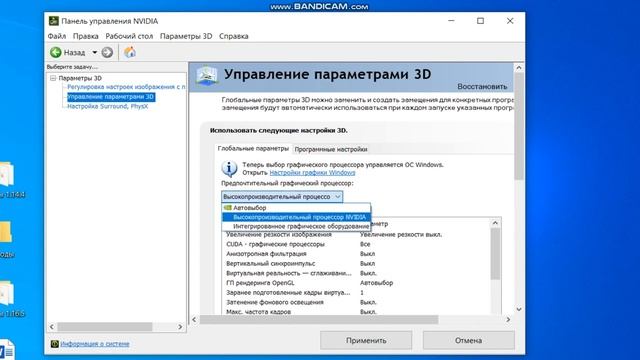The height and width of the screenshot is (360, 640).
Task: Click main panel horizontal scrollbar thumb
Action: (x=319, y=320)
